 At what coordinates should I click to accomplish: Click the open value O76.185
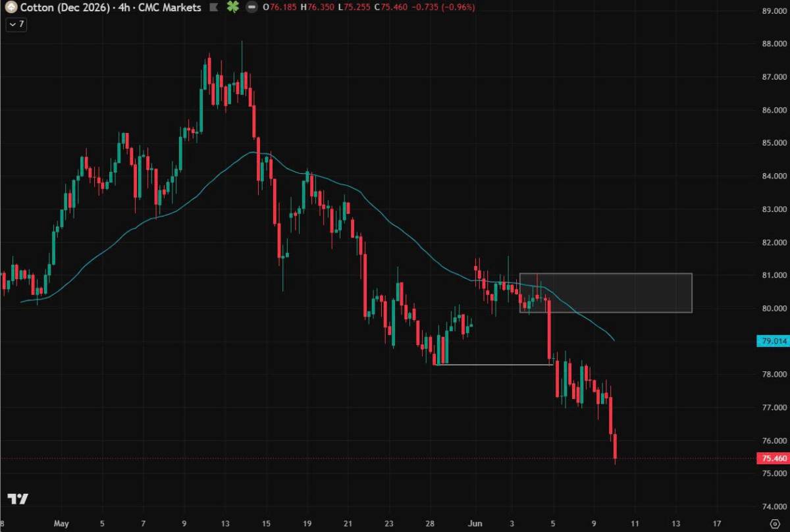point(279,7)
